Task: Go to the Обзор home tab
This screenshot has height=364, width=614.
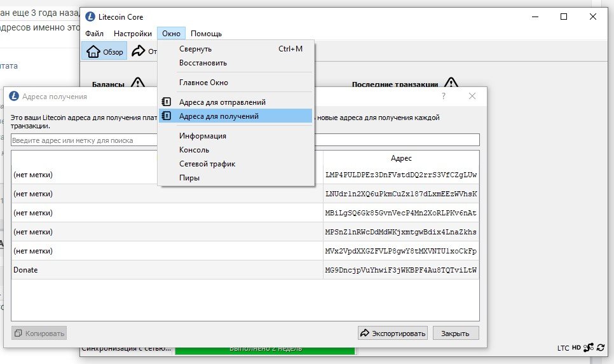Action: click(x=104, y=51)
